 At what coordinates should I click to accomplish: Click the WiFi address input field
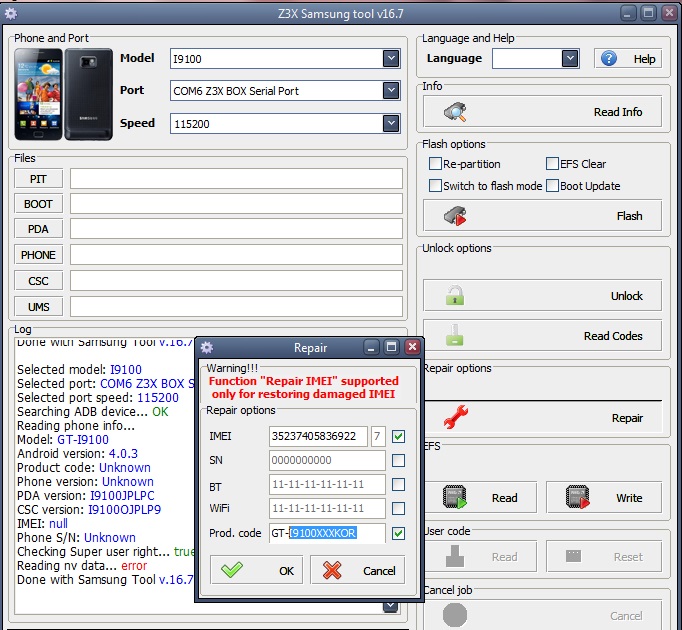coord(327,508)
